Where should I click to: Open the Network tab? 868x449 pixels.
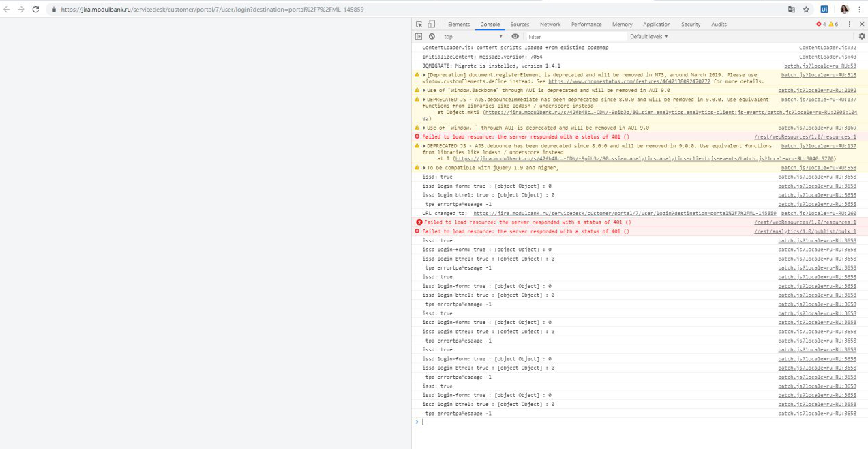click(x=550, y=24)
